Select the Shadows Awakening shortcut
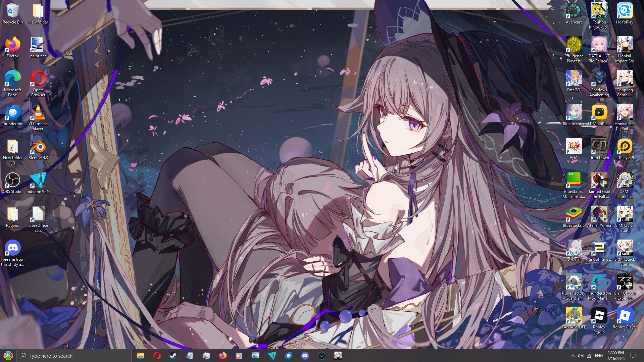The width and height of the screenshot is (644, 362). (599, 84)
